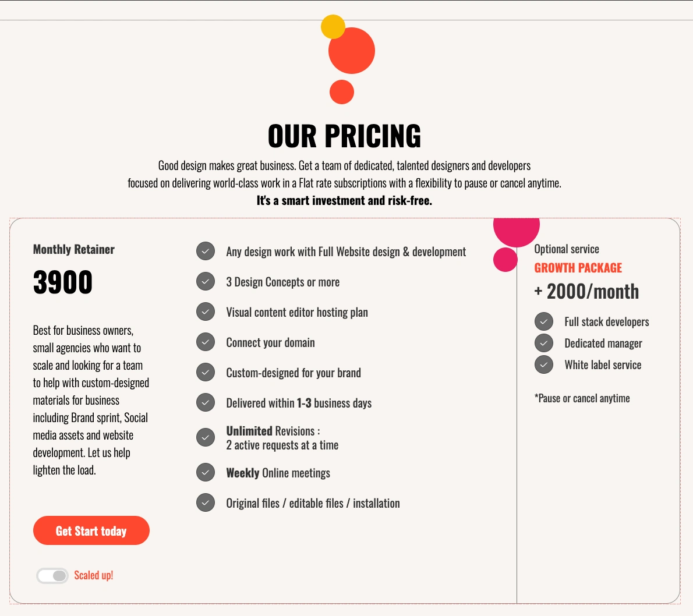Viewport: 693px width, 616px height.
Task: Click the 'GROWTH PACKAGE' heading
Action: point(578,268)
